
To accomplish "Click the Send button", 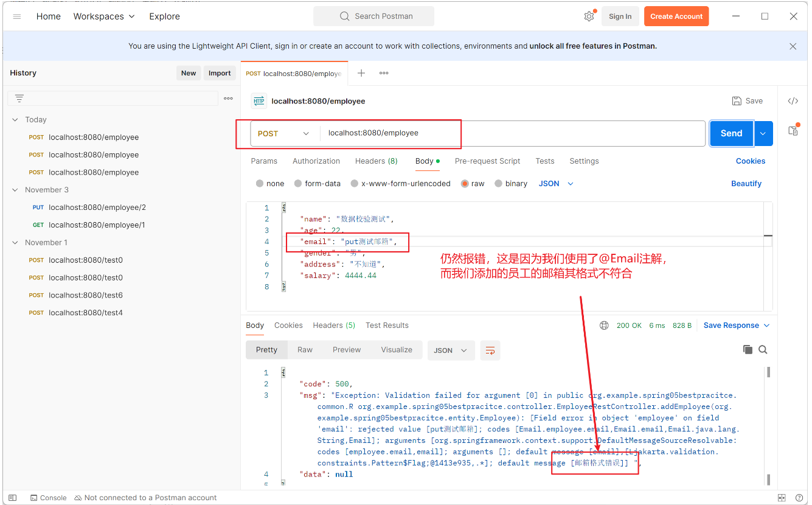I will (x=732, y=134).
